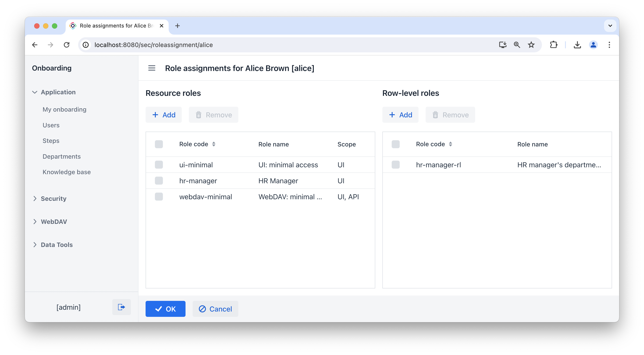
Task: Click the OK button to save
Action: 165,309
